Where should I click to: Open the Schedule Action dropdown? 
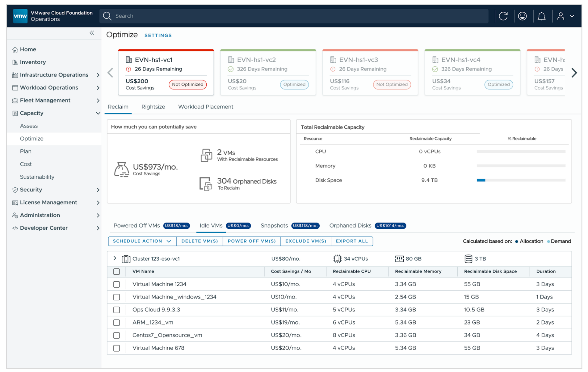(x=142, y=241)
